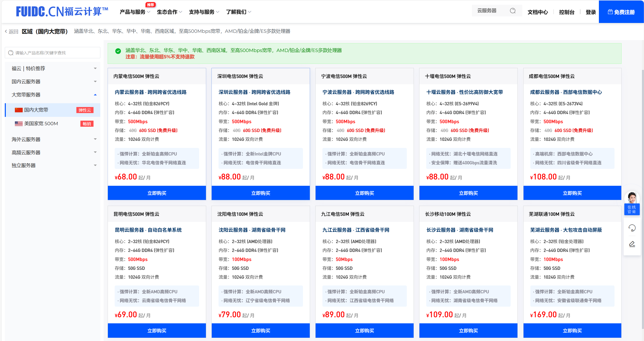This screenshot has width=644, height=341.
Task: Click the FUIDC.CN logo
Action: (x=62, y=12)
